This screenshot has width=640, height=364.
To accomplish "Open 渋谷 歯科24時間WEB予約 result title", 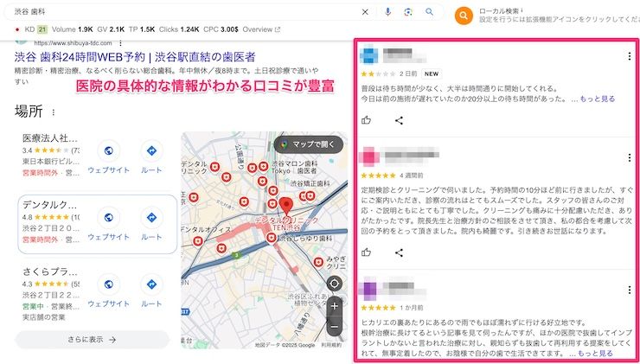I will 135,56.
